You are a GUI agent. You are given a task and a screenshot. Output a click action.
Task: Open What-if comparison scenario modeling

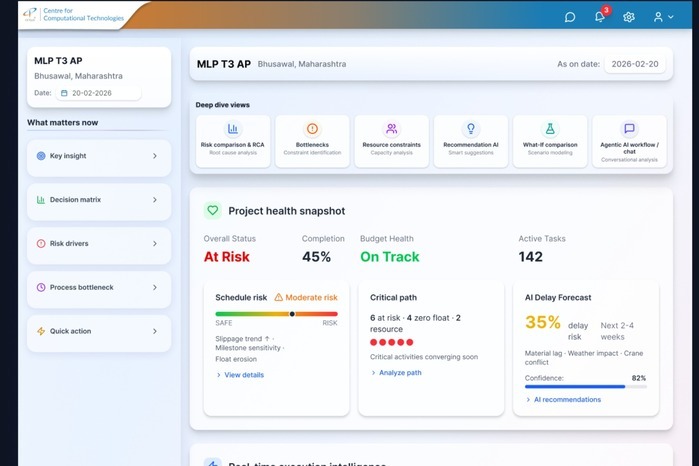(549, 140)
